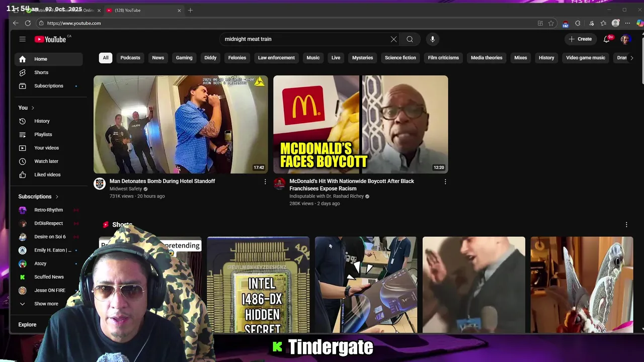This screenshot has width=644, height=362.
Task: Open the Shorts shelf three-dot menu
Action: click(626, 225)
